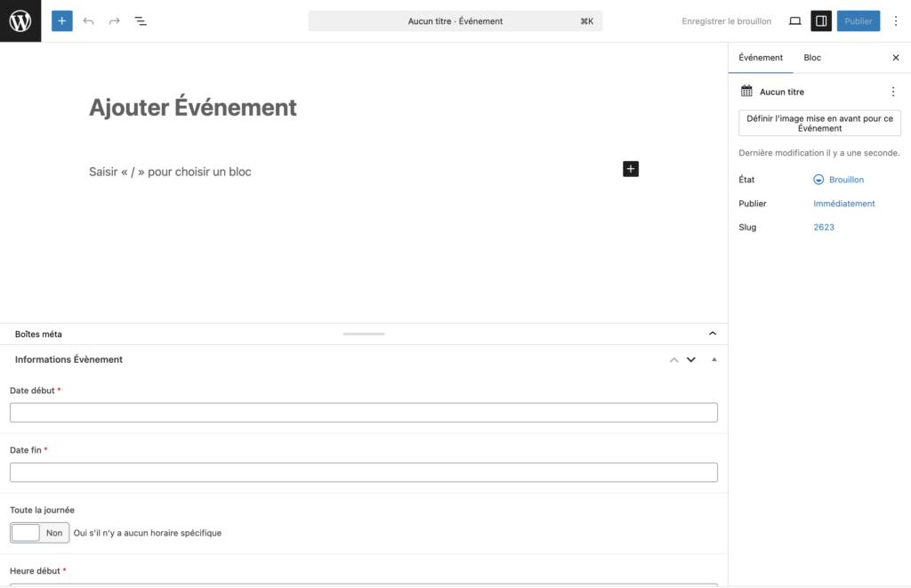911x588 pixels.
Task: Undo the last change
Action: 88,21
